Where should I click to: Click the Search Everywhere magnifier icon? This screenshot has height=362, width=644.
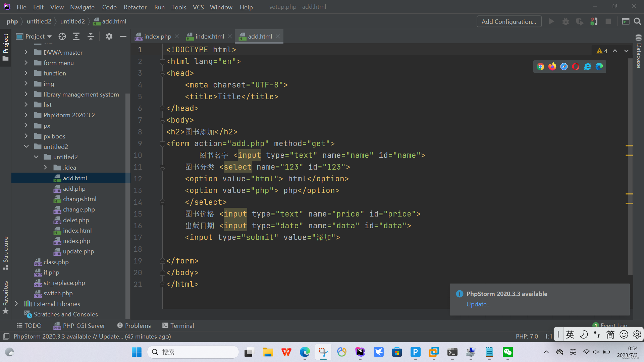coord(637,21)
